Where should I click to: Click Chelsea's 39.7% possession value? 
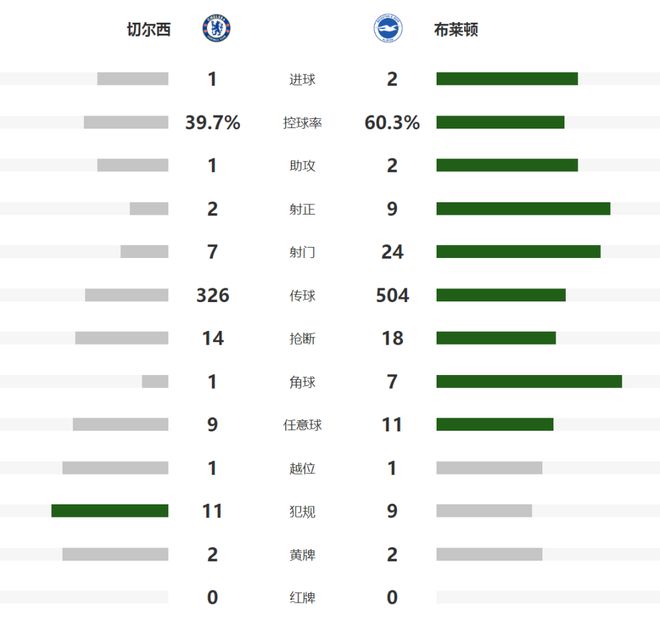(213, 123)
